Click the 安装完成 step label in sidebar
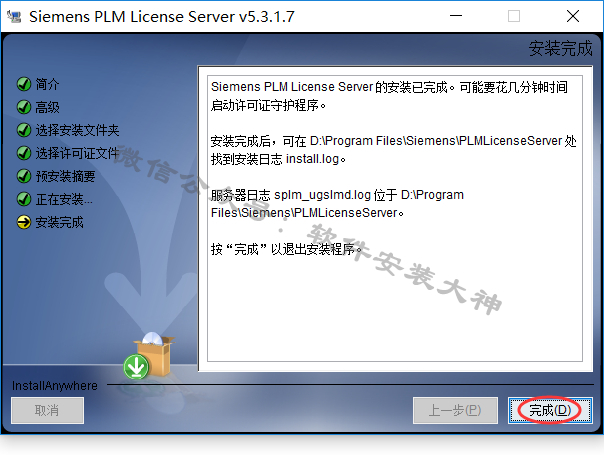 pos(59,223)
